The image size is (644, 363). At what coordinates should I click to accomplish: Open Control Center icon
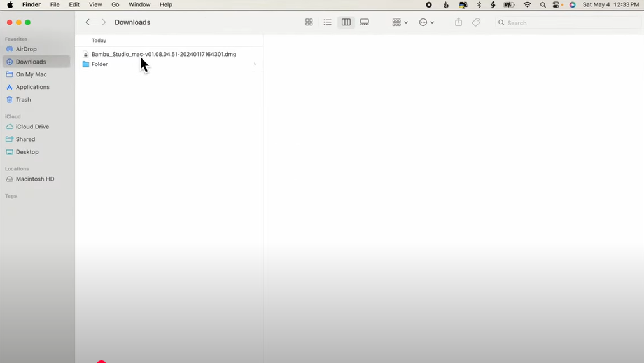point(556,4)
